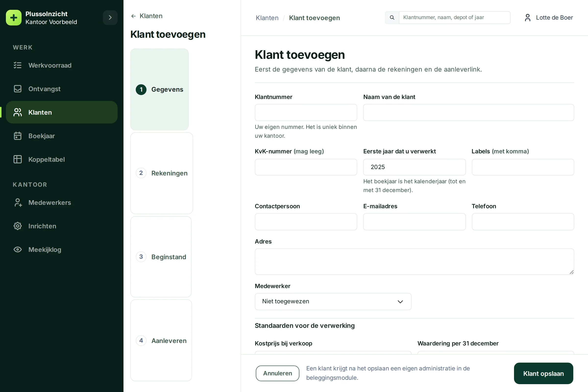Open Inrichten via the gear icon
The image size is (588, 392).
point(17,226)
